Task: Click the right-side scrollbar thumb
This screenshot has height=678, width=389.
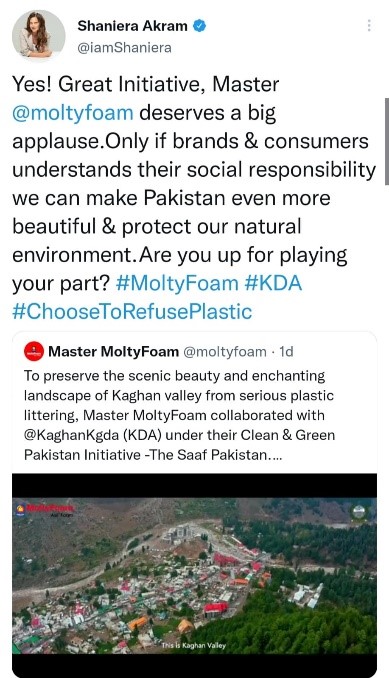Action: [x=386, y=142]
